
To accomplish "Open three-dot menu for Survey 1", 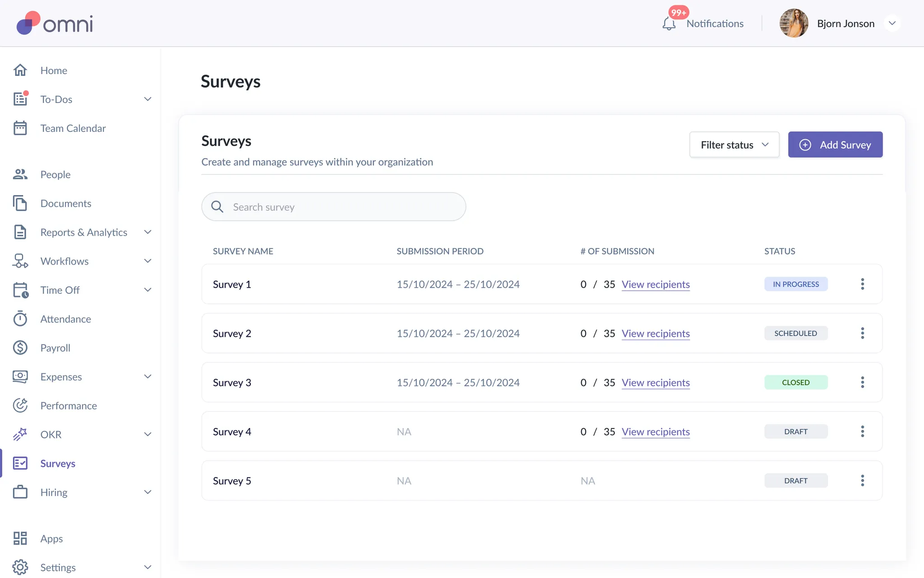I will [x=862, y=284].
